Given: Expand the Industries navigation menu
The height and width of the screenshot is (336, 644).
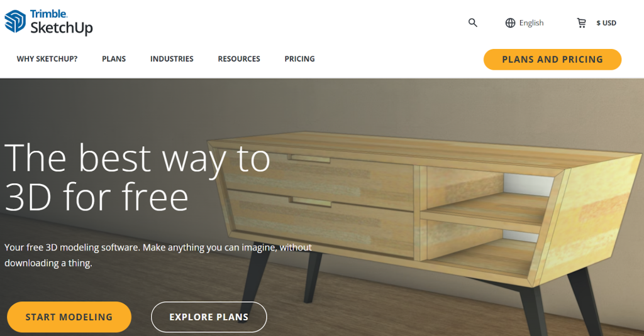Looking at the screenshot, I should (x=172, y=59).
